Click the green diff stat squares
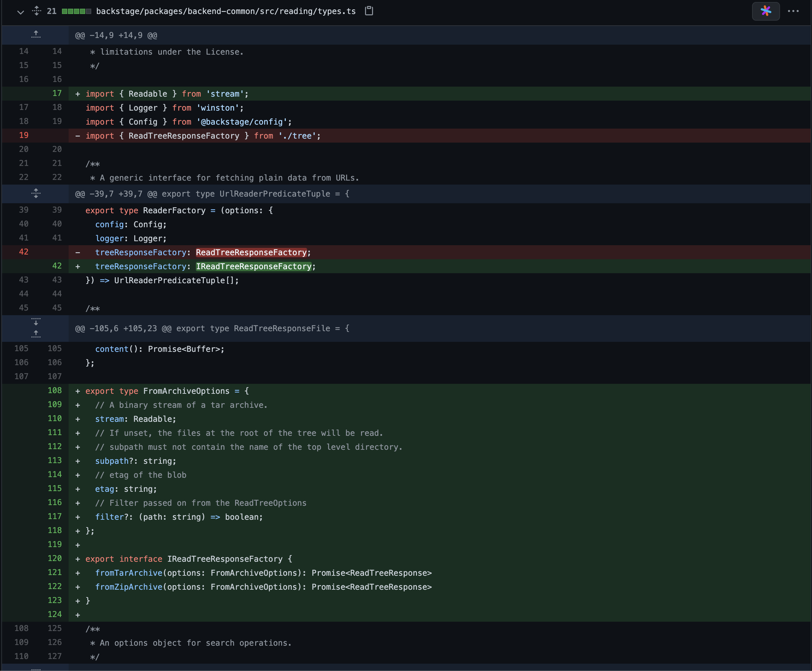Image resolution: width=812 pixels, height=671 pixels. (x=76, y=11)
